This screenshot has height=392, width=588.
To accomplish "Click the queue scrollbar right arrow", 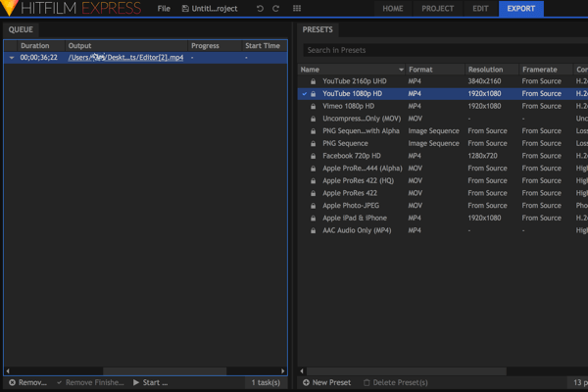I will (x=282, y=371).
